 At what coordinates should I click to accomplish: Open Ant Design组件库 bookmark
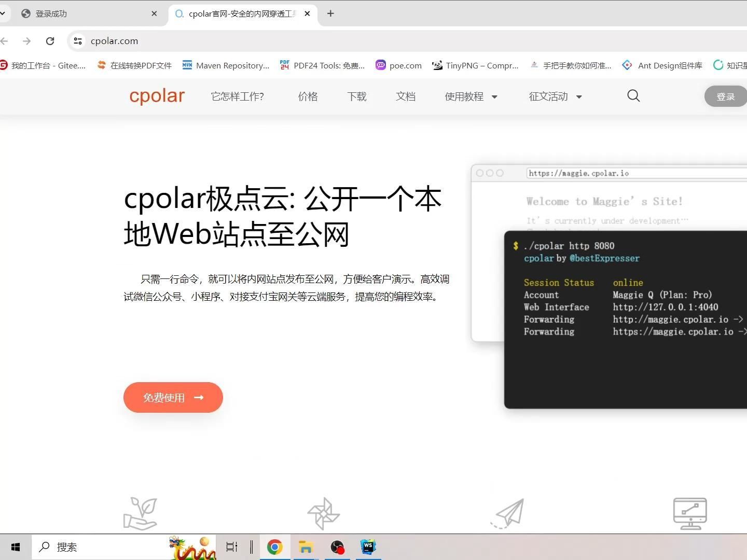[x=662, y=65]
